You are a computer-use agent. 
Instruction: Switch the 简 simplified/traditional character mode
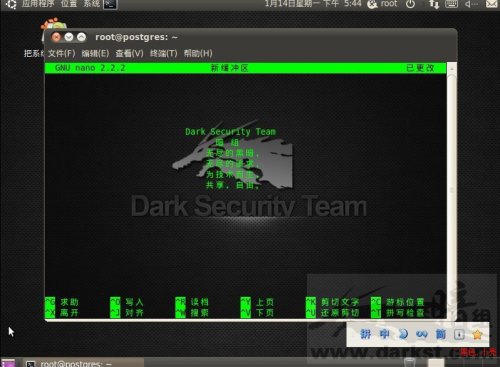441,334
